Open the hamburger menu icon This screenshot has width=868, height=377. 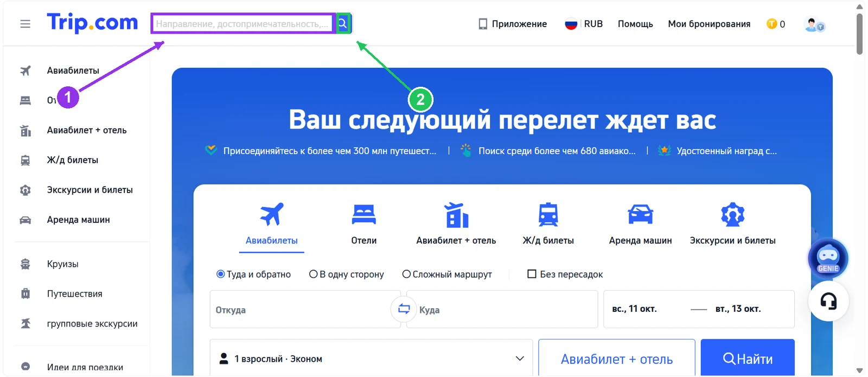[x=25, y=24]
